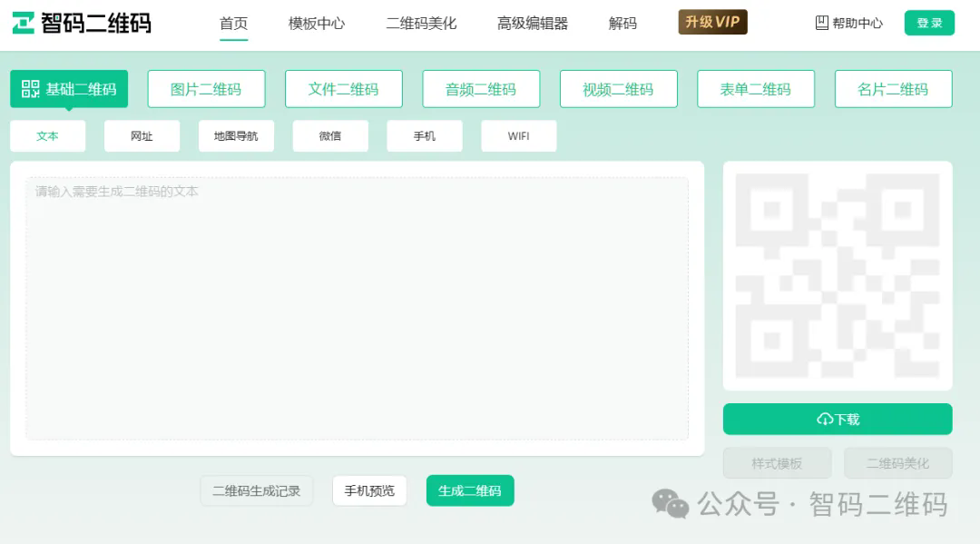Open the 首页 navigation tab
This screenshot has height=544, width=980.
(x=233, y=24)
